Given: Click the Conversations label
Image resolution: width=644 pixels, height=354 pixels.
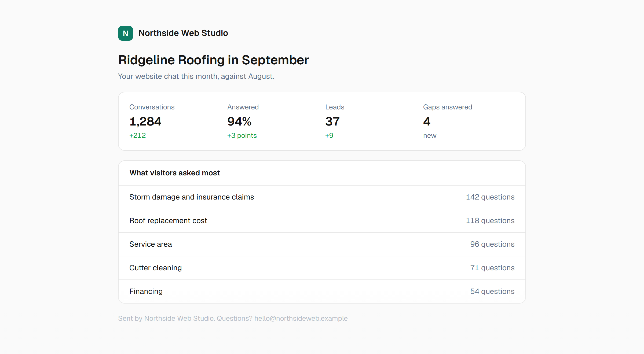Looking at the screenshot, I should point(152,107).
